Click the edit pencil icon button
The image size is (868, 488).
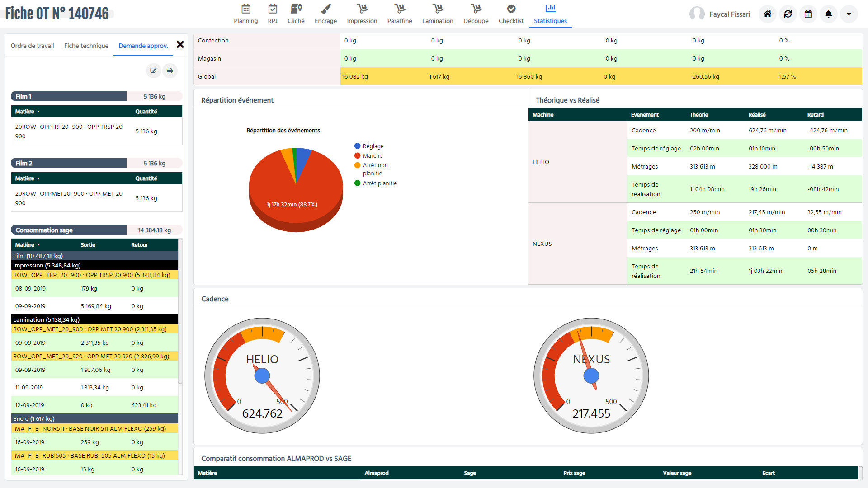click(154, 70)
